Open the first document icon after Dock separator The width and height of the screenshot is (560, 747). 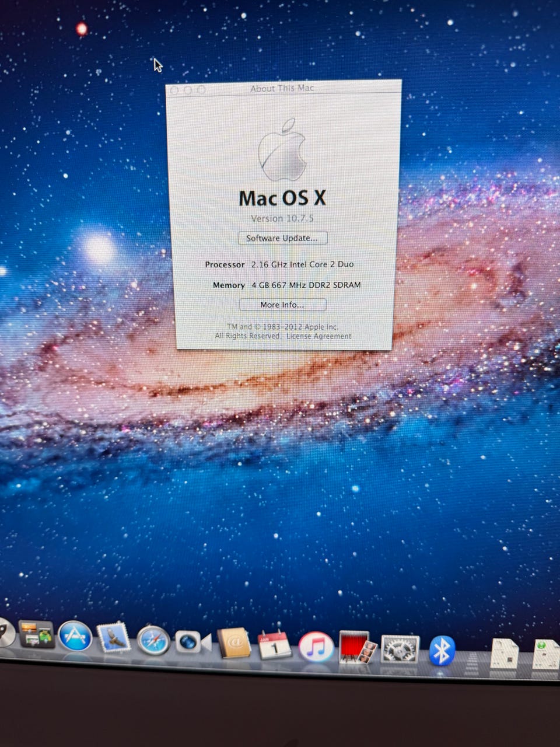coord(504,654)
